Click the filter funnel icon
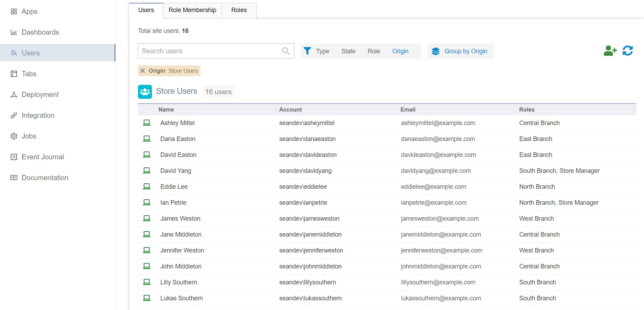 (x=307, y=51)
